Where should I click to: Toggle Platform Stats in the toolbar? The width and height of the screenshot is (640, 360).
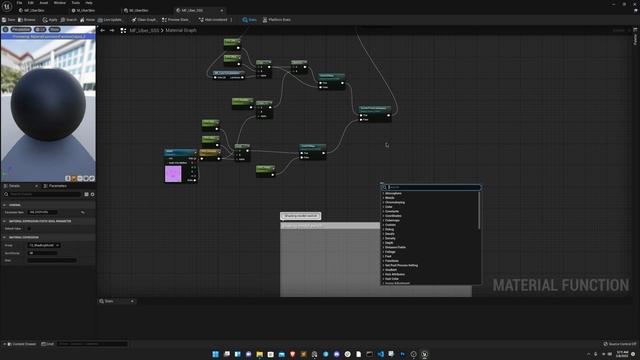277,20
